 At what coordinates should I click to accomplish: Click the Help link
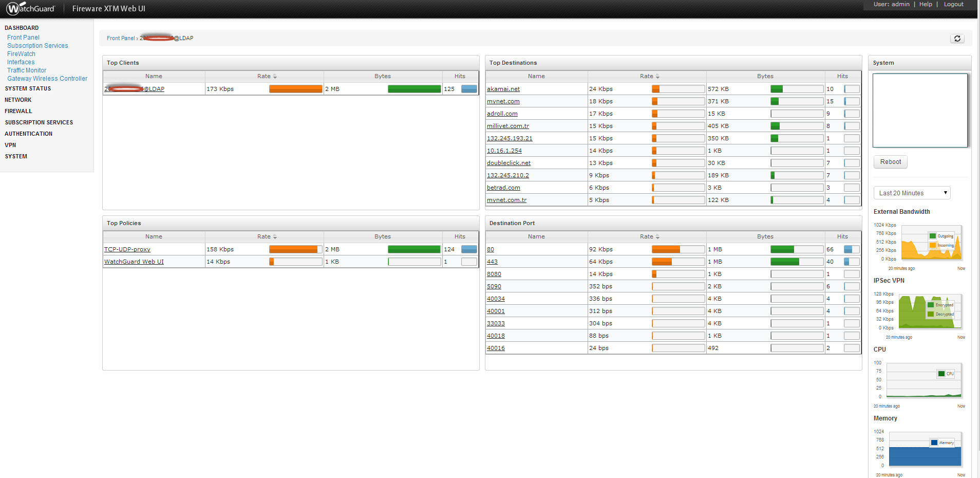pyautogui.click(x=926, y=4)
